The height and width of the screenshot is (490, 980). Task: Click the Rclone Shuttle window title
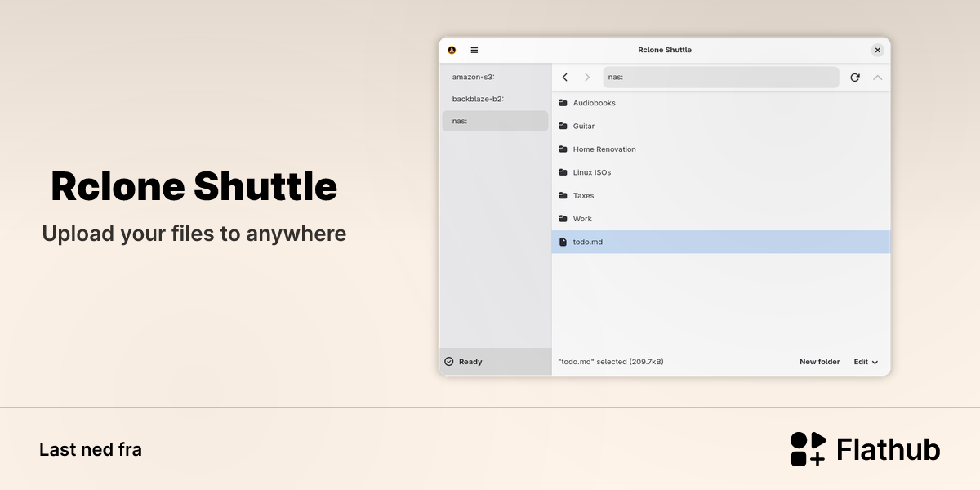coord(665,50)
